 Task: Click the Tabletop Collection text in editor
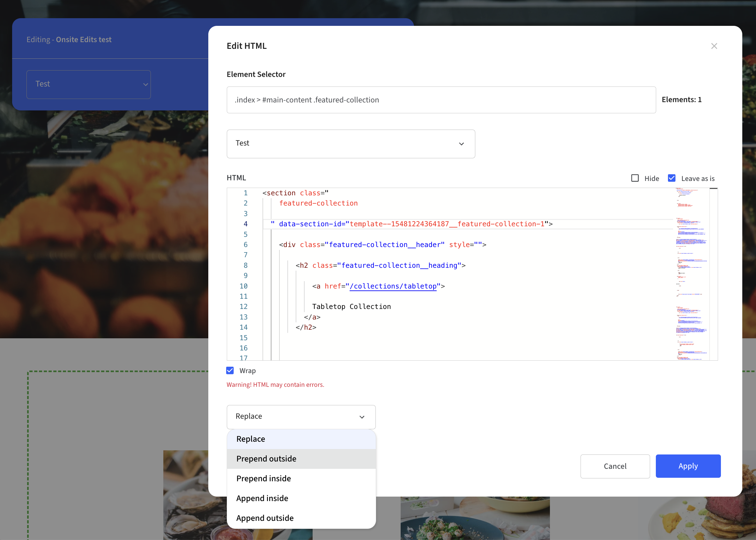click(x=351, y=307)
